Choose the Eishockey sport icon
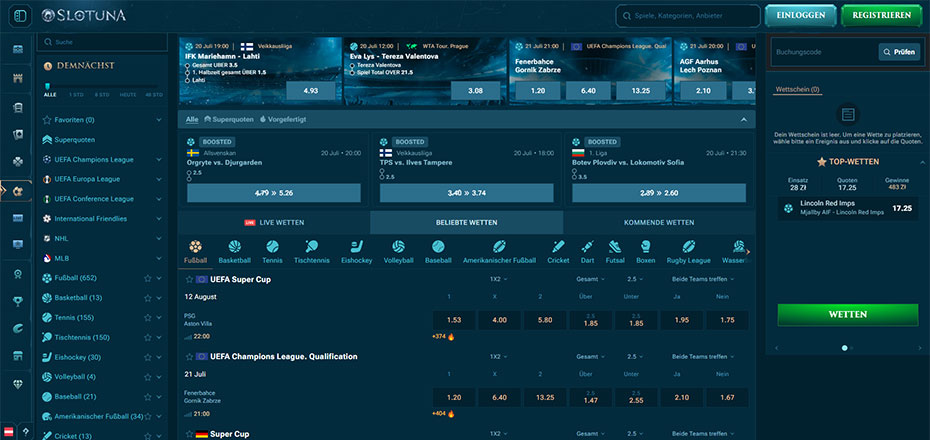The width and height of the screenshot is (930, 440). (356, 246)
